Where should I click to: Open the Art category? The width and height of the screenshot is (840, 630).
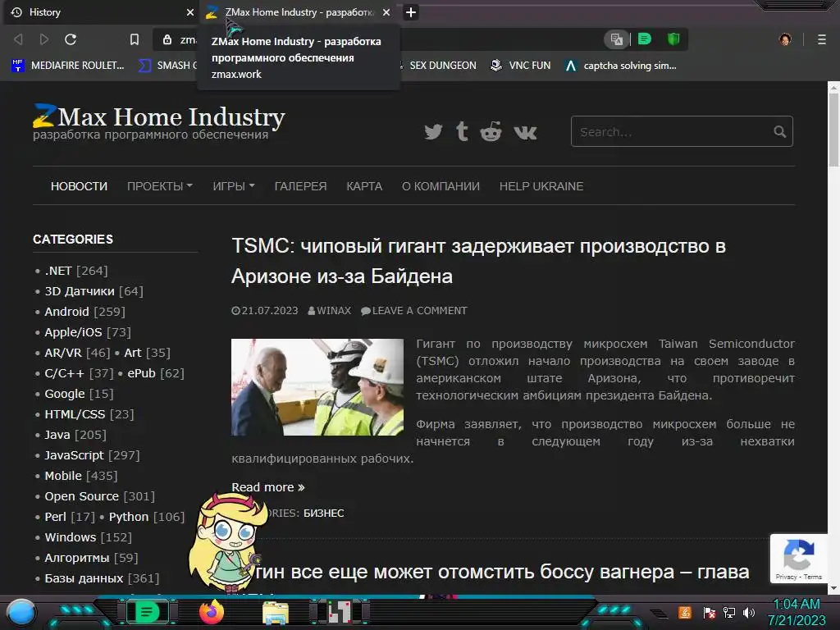pyautogui.click(x=133, y=353)
